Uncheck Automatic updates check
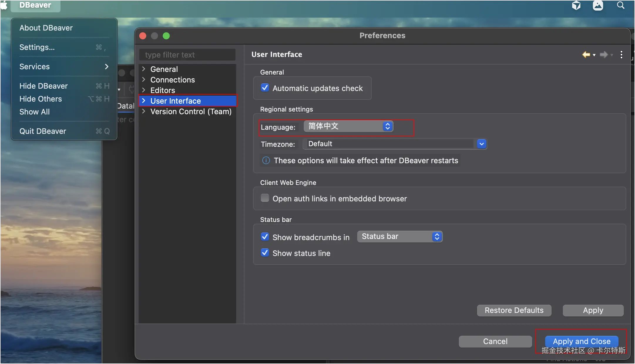The height and width of the screenshot is (364, 635). tap(265, 88)
